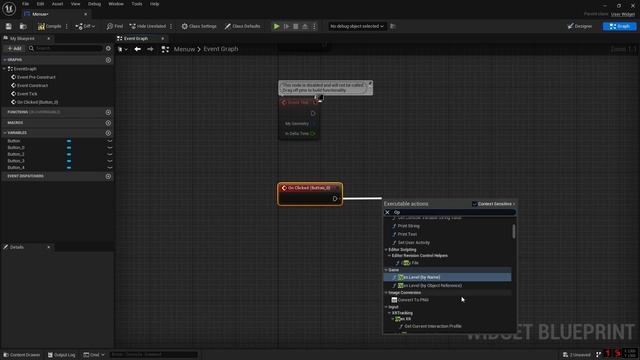Open the graph bookmarks dropdown
This screenshot has height=360, width=640.
(x=122, y=49)
